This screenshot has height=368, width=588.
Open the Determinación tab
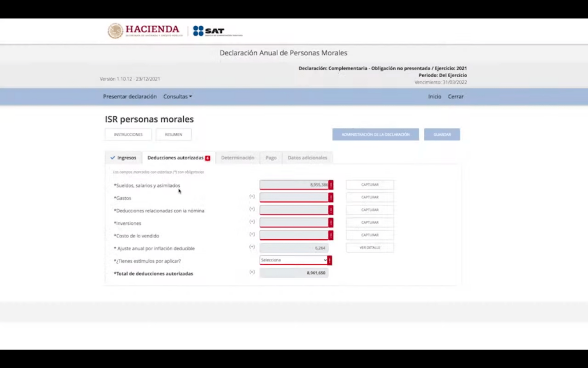tap(238, 158)
